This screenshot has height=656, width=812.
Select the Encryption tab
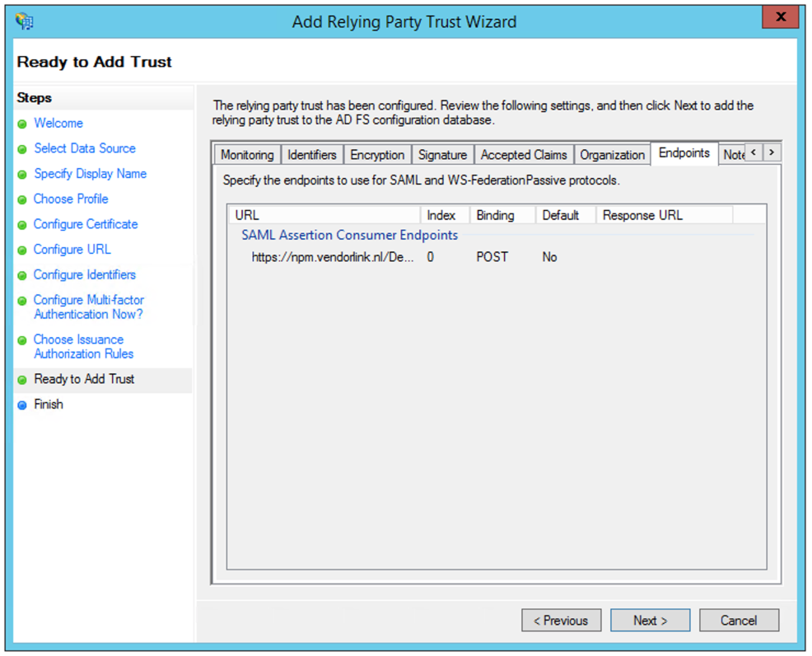point(377,154)
